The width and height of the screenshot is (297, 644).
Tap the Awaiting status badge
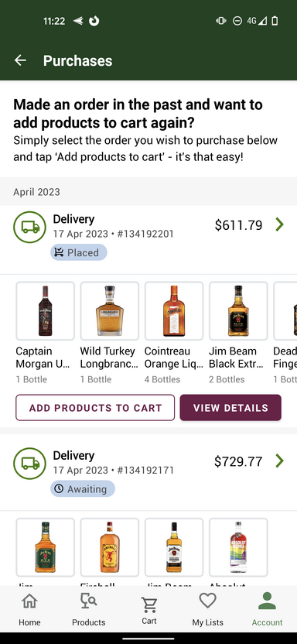pos(83,488)
